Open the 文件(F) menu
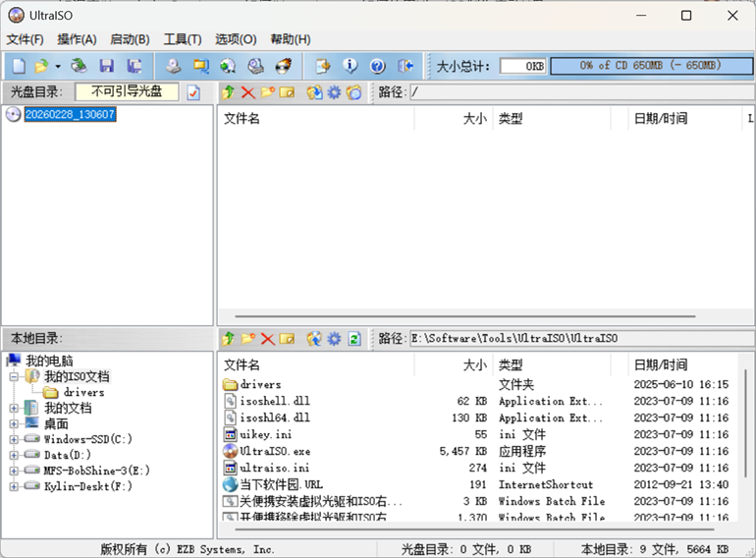The height and width of the screenshot is (558, 756). (x=26, y=39)
